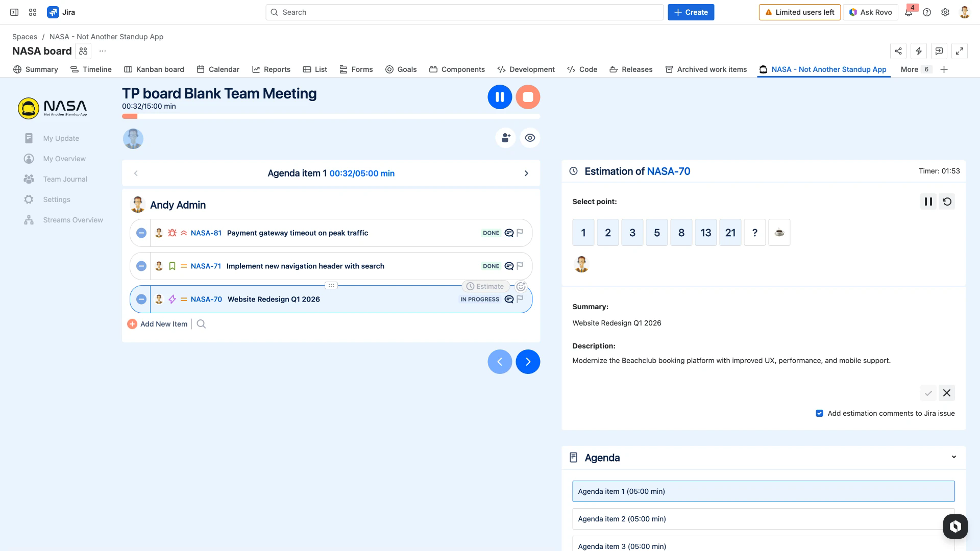Stop the meeting with the orange button
This screenshot has height=551, width=980.
coord(528,97)
